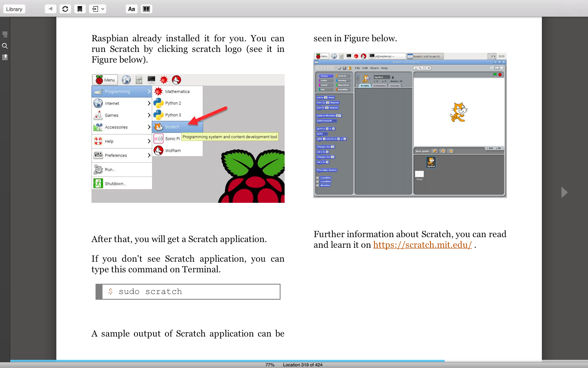Click the 'sudo scratch' command box
This screenshot has width=588, height=368.
[x=188, y=292]
